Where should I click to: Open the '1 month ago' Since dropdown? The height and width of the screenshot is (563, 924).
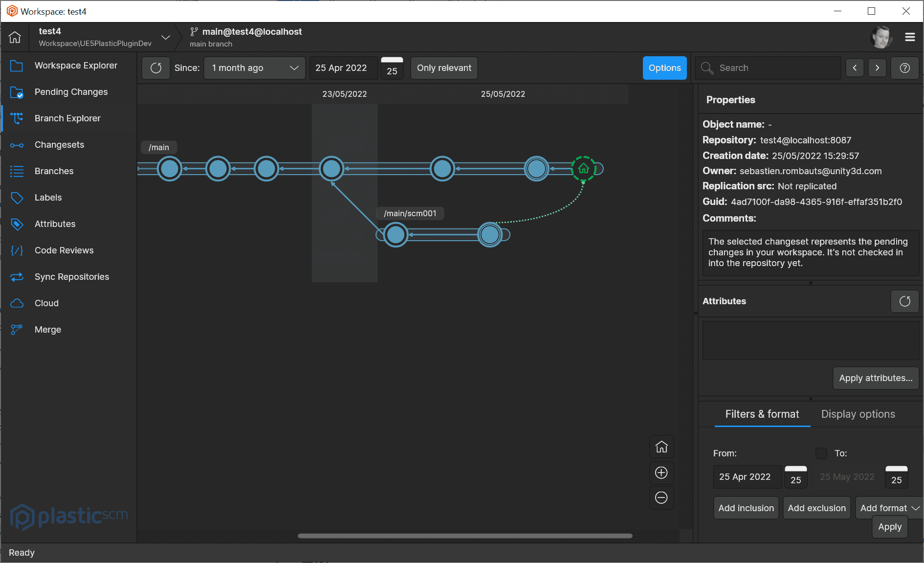254,68
